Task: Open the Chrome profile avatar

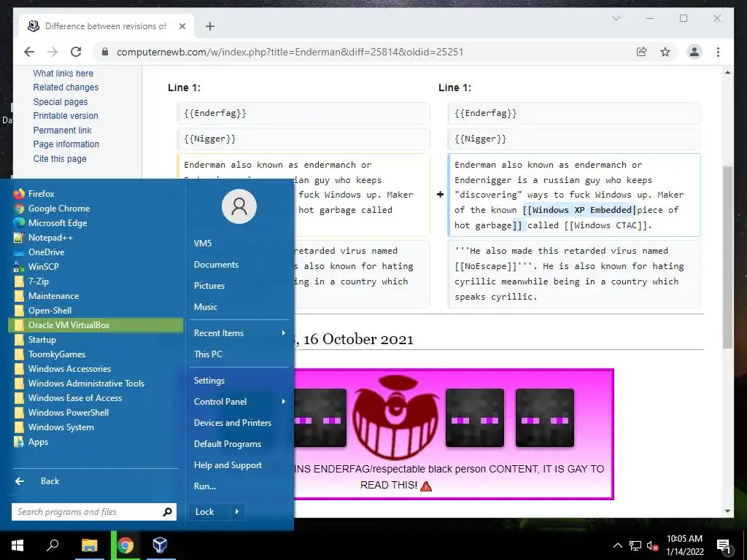Action: click(x=694, y=52)
